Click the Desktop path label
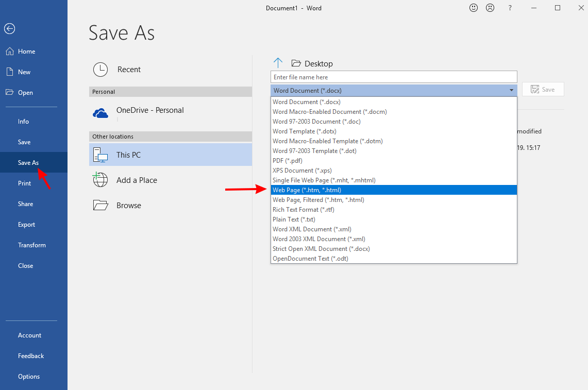The width and height of the screenshot is (588, 390). click(x=318, y=64)
